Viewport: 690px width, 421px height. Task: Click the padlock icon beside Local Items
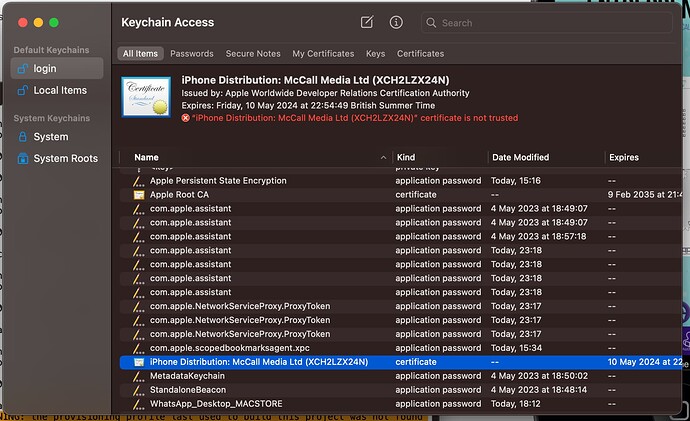pyautogui.click(x=22, y=90)
